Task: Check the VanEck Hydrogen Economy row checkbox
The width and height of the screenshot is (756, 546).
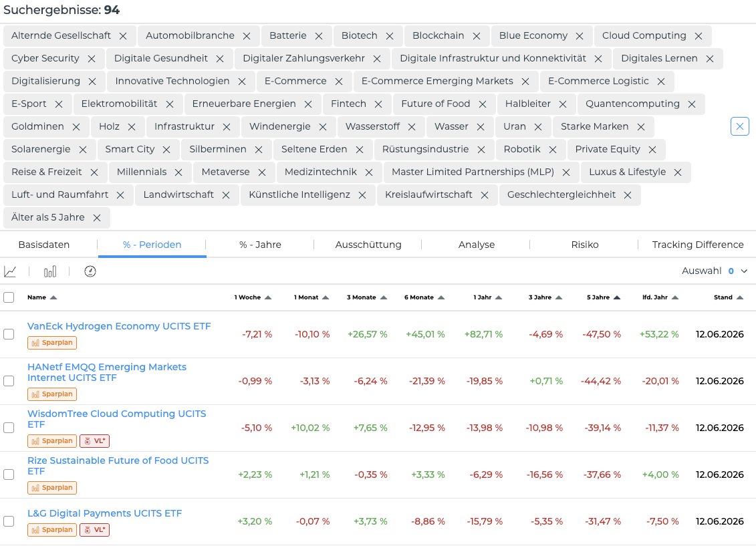Action: (9, 334)
